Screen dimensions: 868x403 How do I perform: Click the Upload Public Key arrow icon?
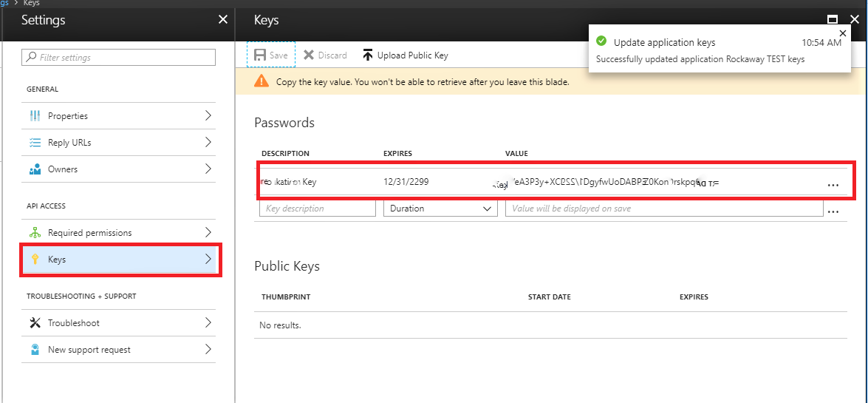368,55
